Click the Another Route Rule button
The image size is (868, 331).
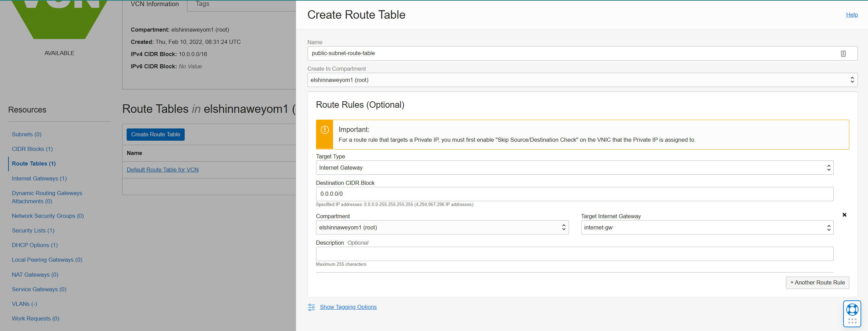817,282
